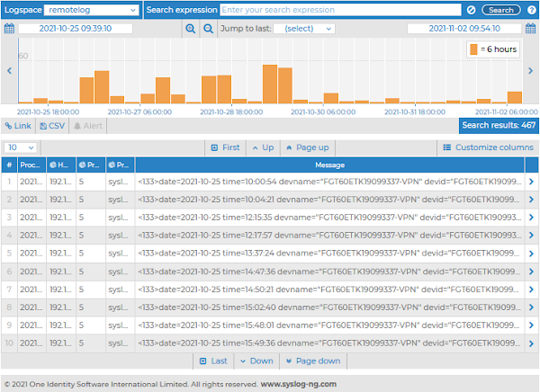Change rows per page dropdown
Screen dimensions: 540x392
coord(21,147)
